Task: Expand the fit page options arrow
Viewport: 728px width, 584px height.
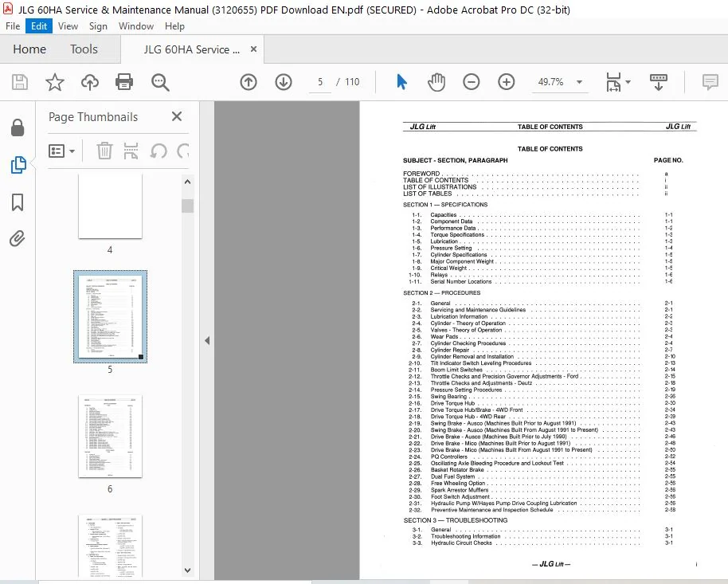Action: tap(628, 82)
